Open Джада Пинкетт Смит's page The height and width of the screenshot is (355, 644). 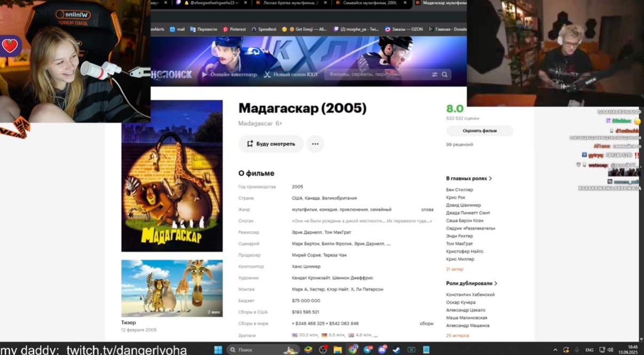point(468,212)
